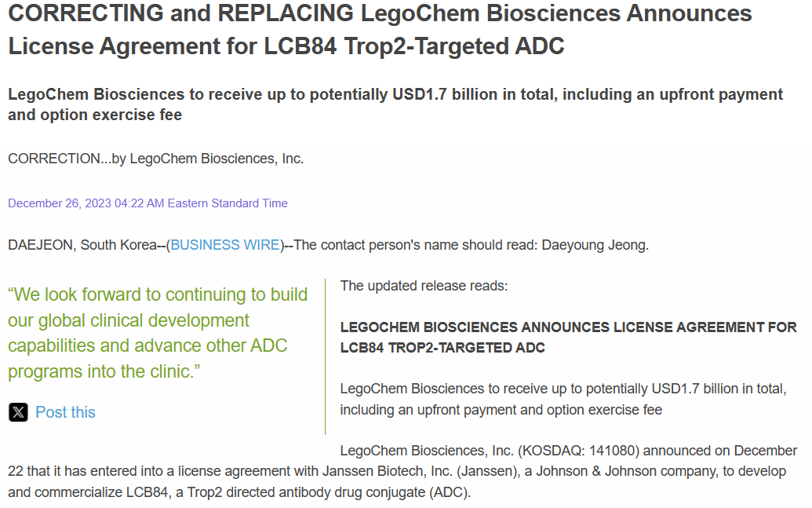This screenshot has width=812, height=508.
Task: Click the green vertical divider line
Action: pyautogui.click(x=325, y=356)
